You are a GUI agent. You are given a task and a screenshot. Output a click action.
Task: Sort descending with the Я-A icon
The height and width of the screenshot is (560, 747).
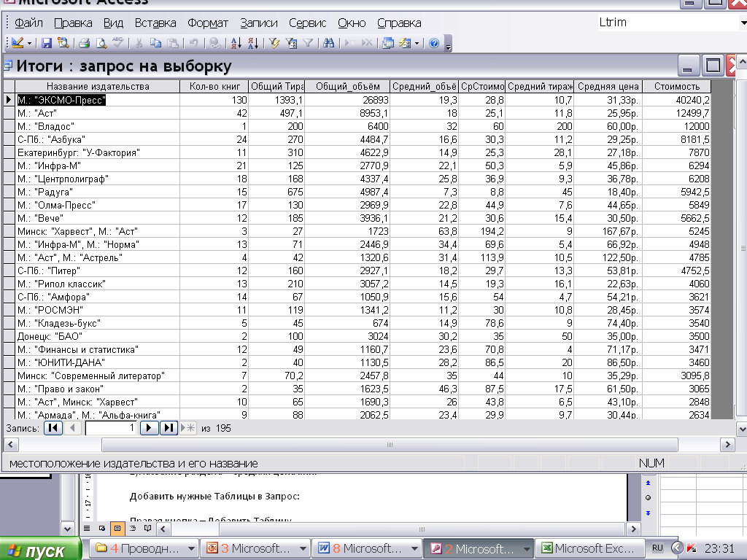[x=253, y=43]
